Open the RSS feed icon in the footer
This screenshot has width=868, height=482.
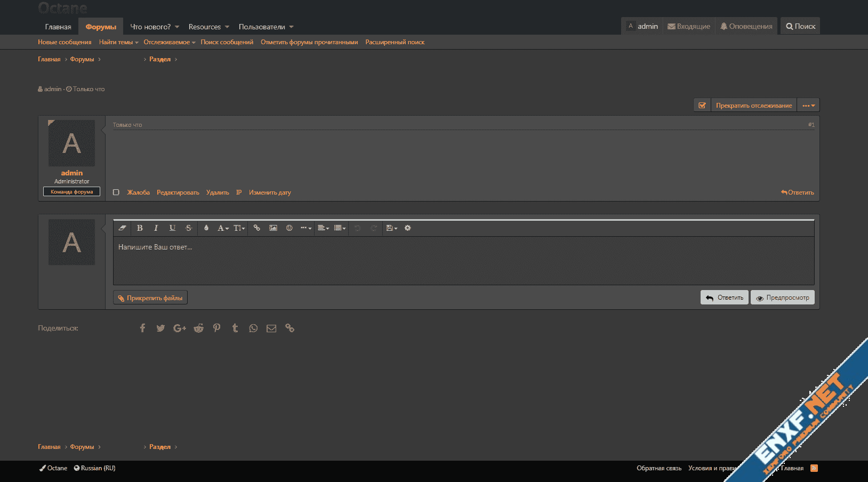click(814, 468)
